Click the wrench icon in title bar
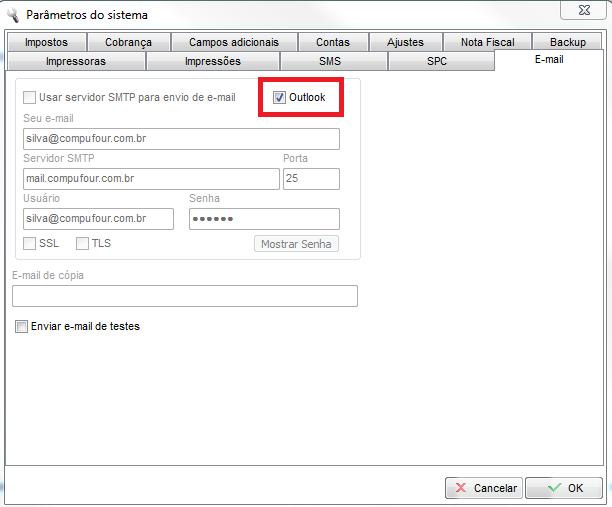 coord(12,15)
